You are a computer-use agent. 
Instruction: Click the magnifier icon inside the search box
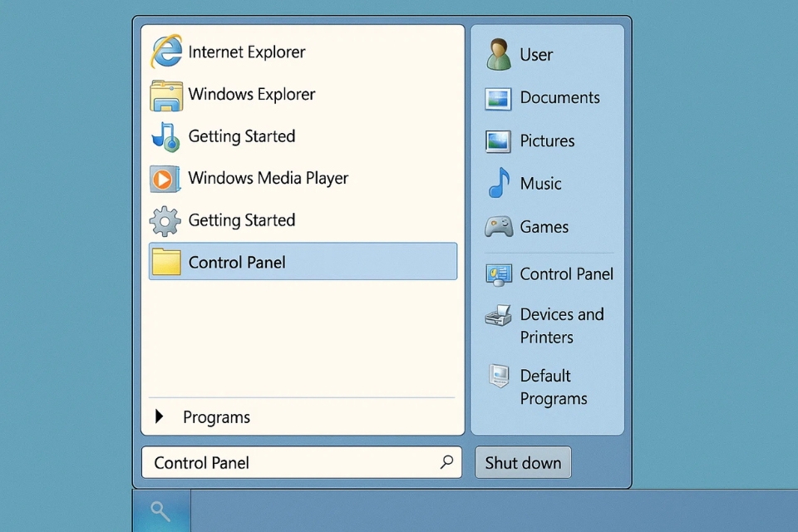446,462
